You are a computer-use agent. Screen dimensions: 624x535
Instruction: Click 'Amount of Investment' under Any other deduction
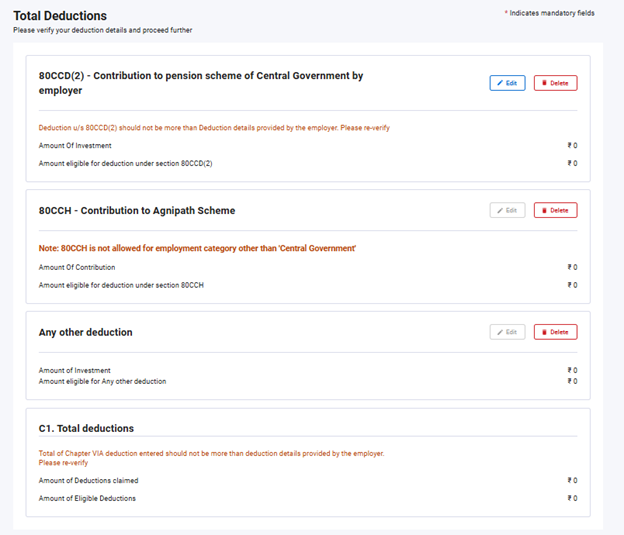point(74,371)
